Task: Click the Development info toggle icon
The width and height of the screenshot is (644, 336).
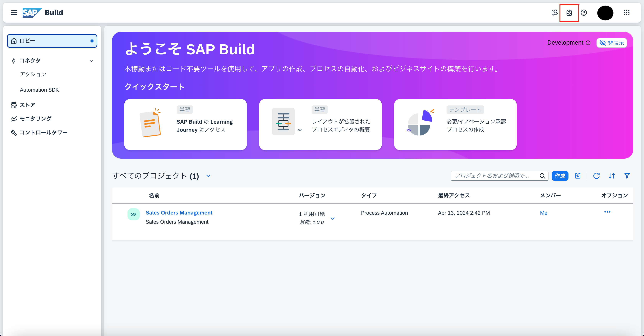Action: click(588, 43)
